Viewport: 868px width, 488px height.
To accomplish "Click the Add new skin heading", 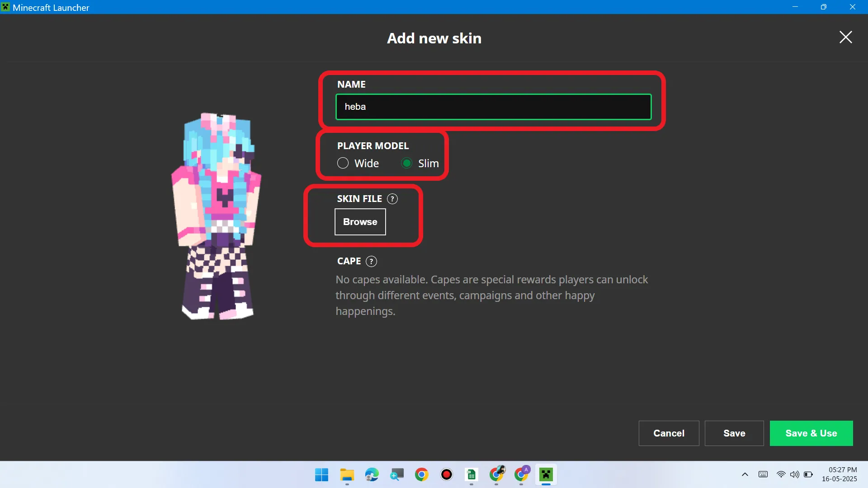I will pyautogui.click(x=434, y=38).
